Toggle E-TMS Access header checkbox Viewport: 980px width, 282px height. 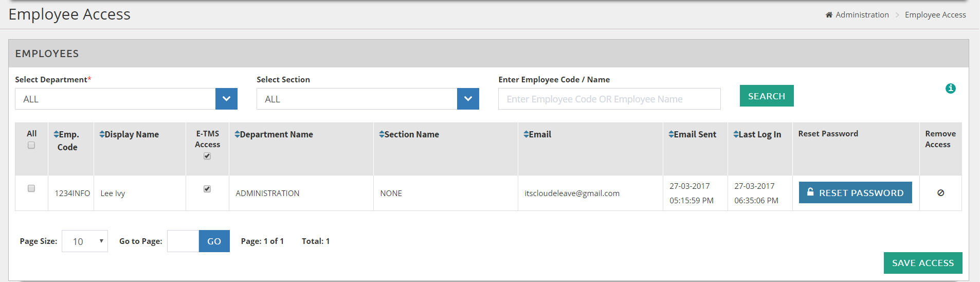point(207,156)
